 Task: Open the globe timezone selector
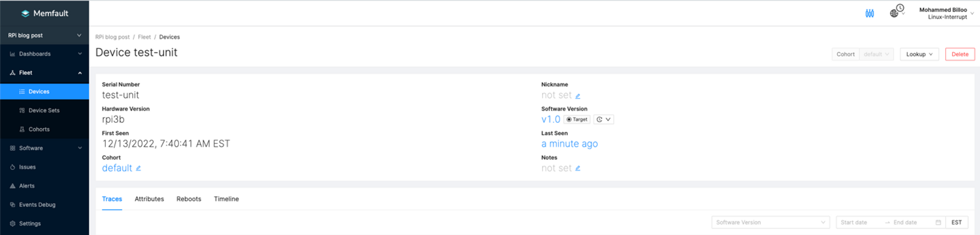pos(896,12)
